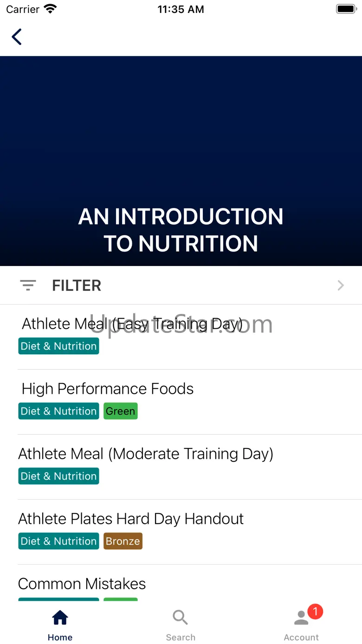Tap the Wi-Fi status icon

tap(50, 9)
